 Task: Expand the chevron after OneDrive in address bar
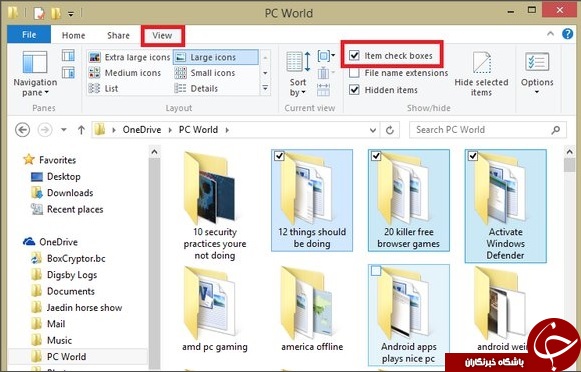[x=170, y=130]
